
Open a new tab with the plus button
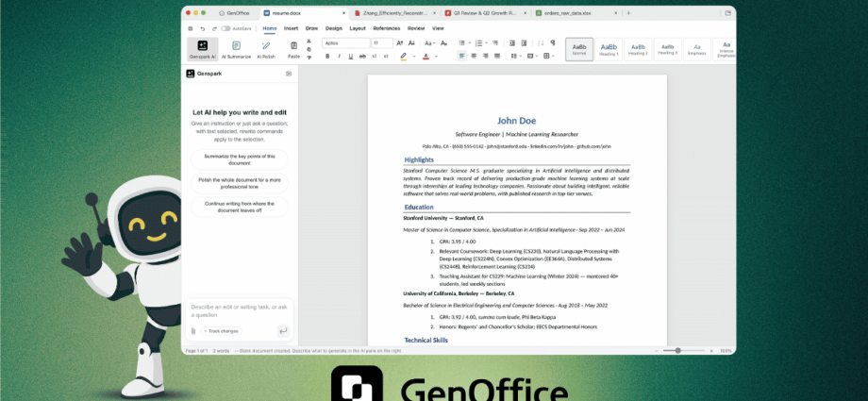click(628, 13)
